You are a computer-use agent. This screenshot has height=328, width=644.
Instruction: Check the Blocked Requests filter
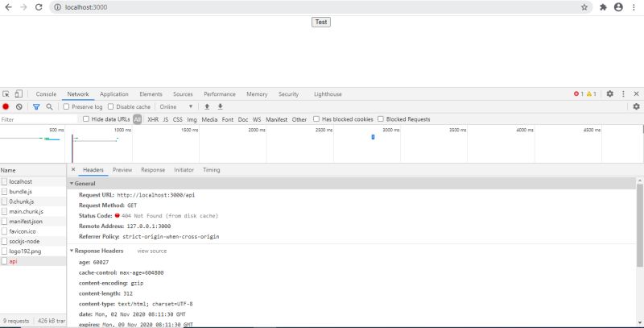(381, 118)
